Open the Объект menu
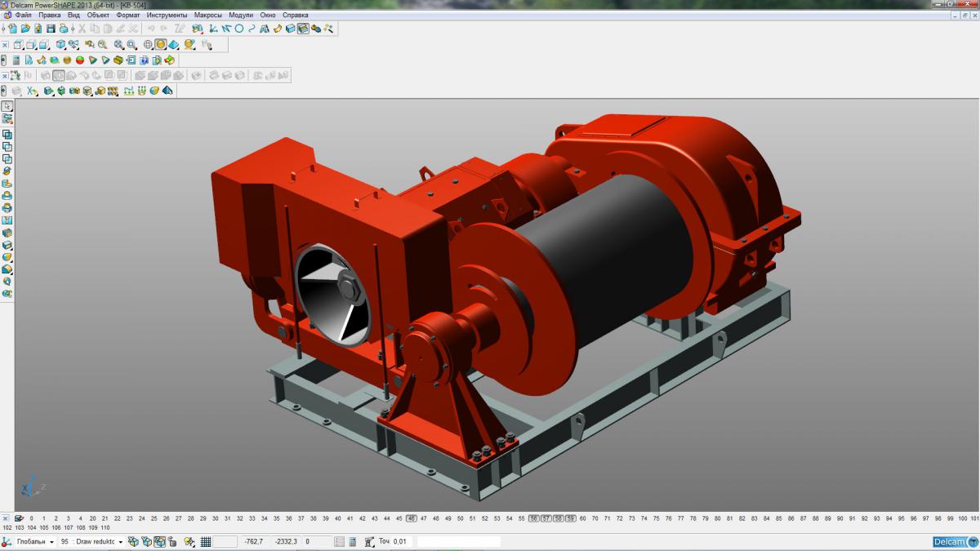980x551 pixels. [x=99, y=15]
